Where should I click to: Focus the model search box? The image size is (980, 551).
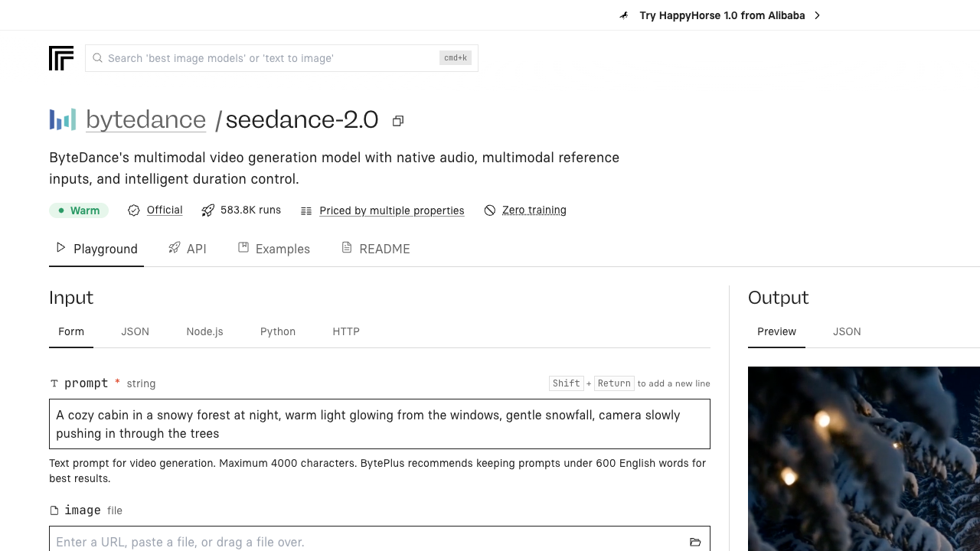click(x=282, y=58)
